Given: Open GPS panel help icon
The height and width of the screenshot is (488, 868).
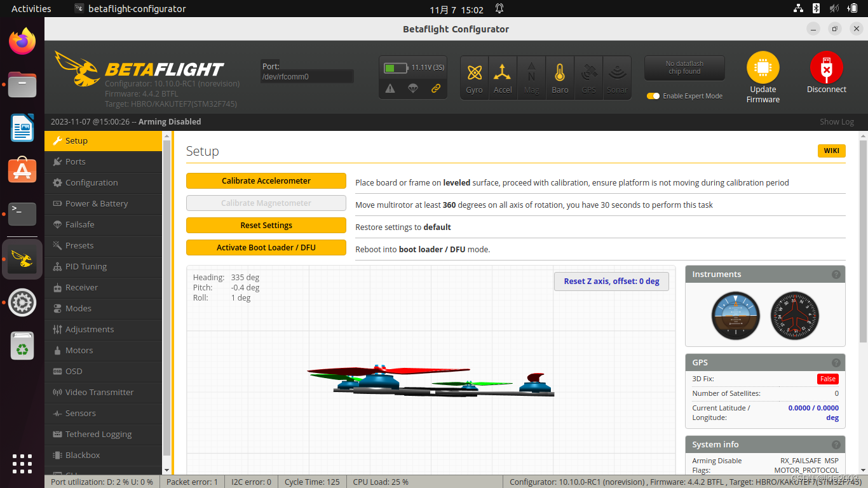Looking at the screenshot, I should 836,363.
